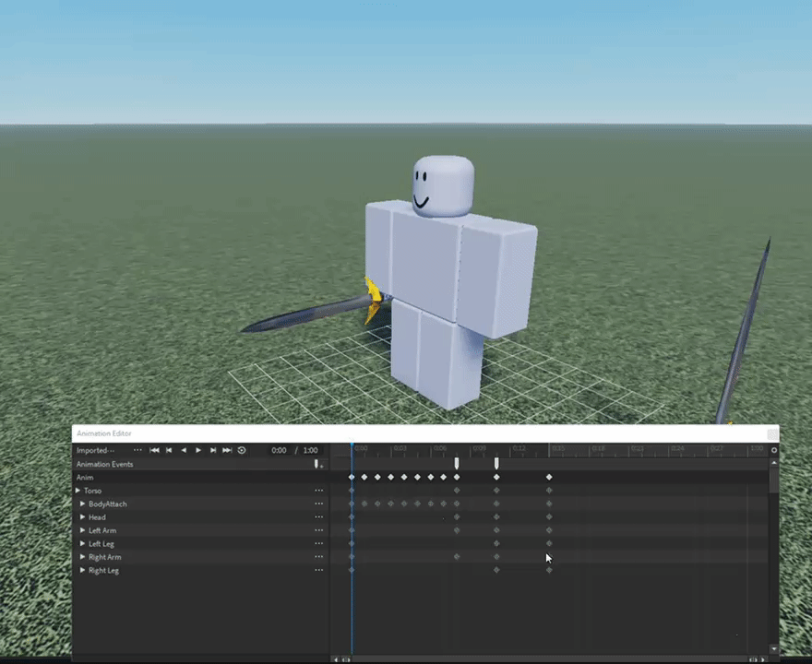Viewport: 812px width, 664px height.
Task: Select the last Anim summary keyframe
Action: [x=549, y=477]
